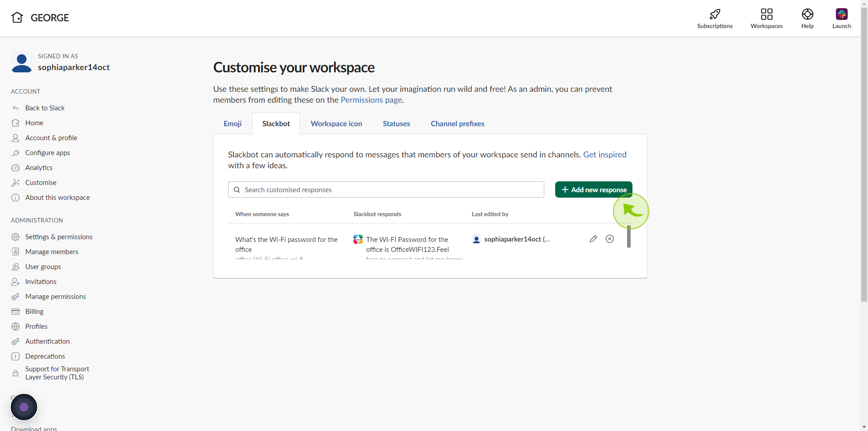Delete the Wi-Fi response with X icon
The height and width of the screenshot is (431, 868).
pos(610,239)
